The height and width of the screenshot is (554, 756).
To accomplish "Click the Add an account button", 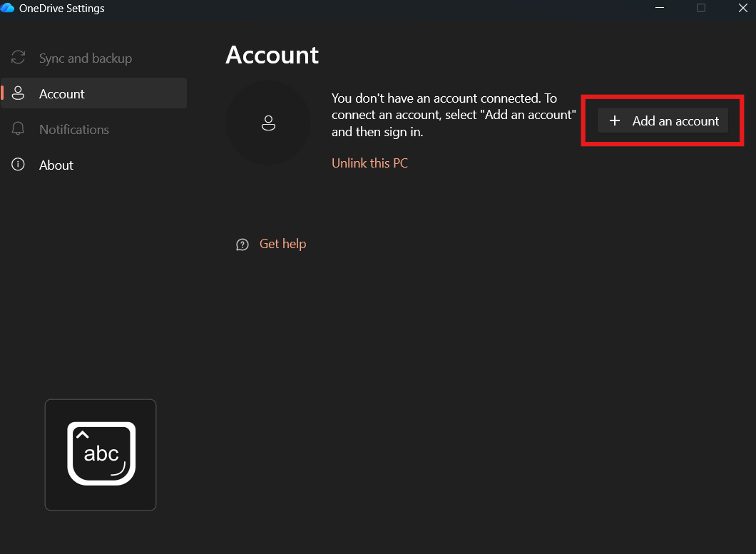I will coord(663,120).
